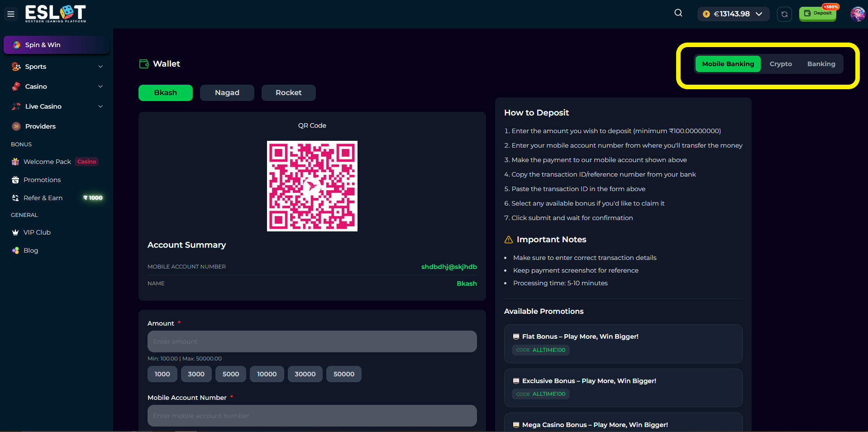
Task: Click the Flat Bonus ALLTIME100 code
Action: [541, 350]
